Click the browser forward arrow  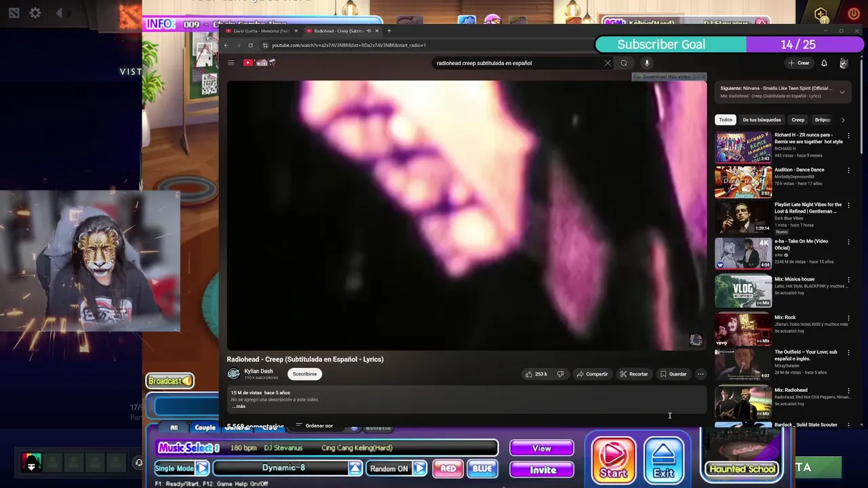[238, 45]
